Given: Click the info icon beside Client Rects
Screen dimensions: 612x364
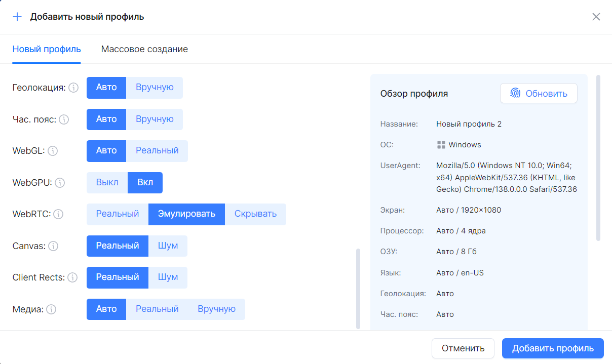Looking at the screenshot, I should [73, 277].
